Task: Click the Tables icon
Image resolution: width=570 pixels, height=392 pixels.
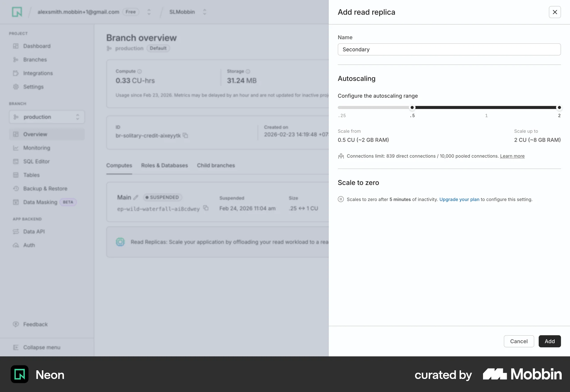Action: pos(16,175)
